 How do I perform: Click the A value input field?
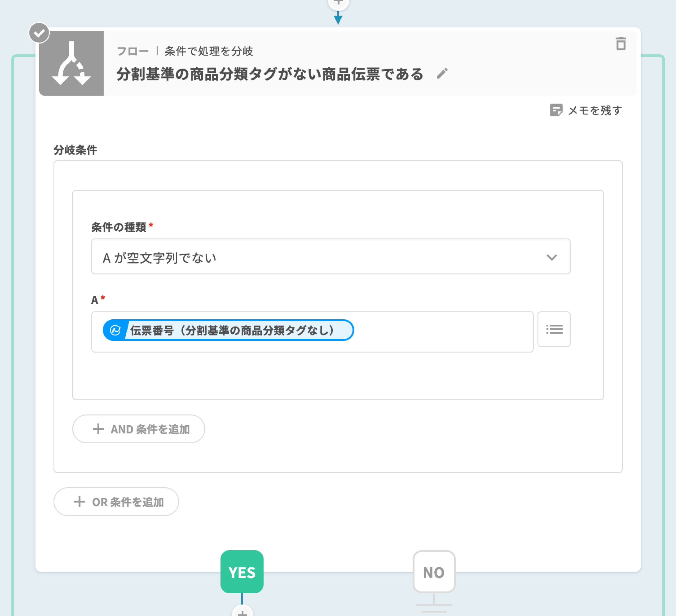point(443,332)
